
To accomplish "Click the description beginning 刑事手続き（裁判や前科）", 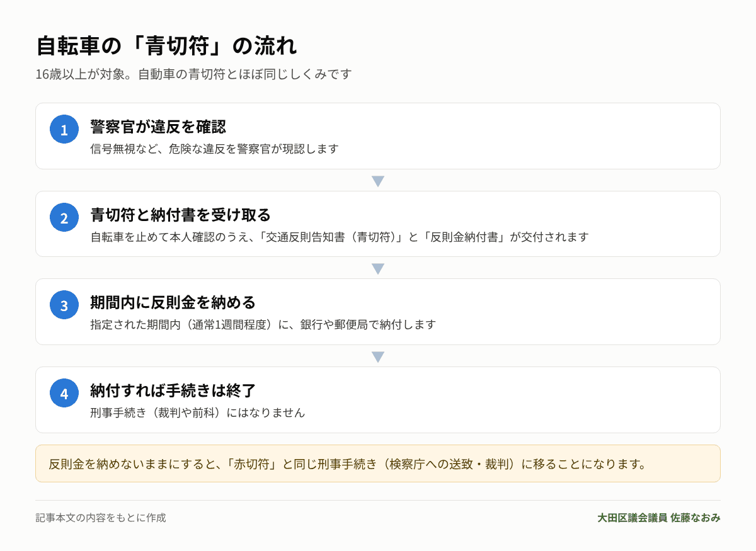I will point(198,412).
